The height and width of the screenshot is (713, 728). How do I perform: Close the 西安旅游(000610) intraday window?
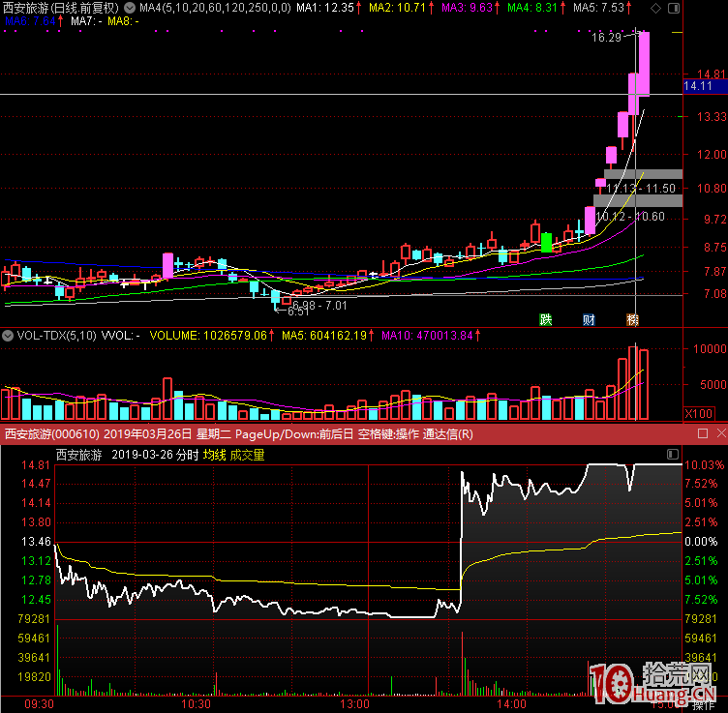[x=721, y=433]
